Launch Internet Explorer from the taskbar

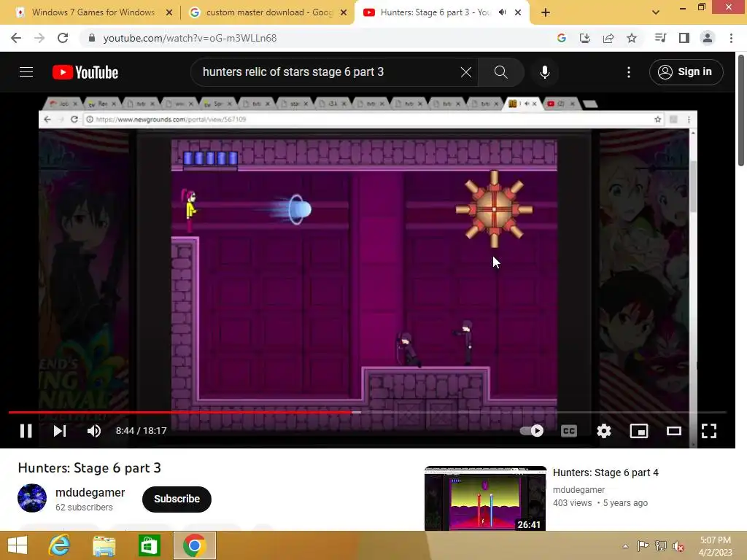[x=59, y=545]
